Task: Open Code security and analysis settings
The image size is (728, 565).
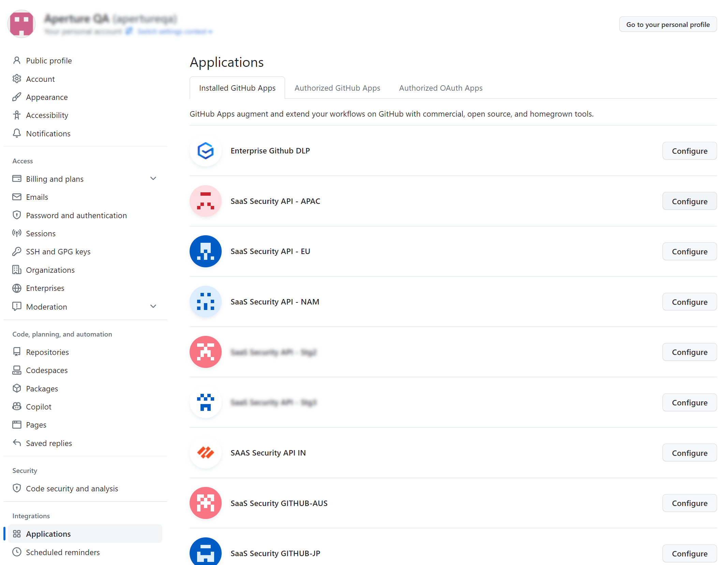Action: point(72,489)
